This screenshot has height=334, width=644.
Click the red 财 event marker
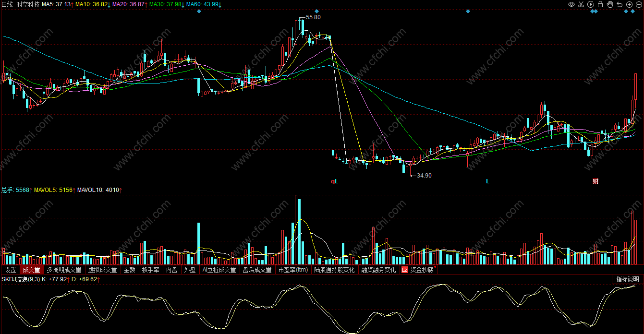(595, 181)
